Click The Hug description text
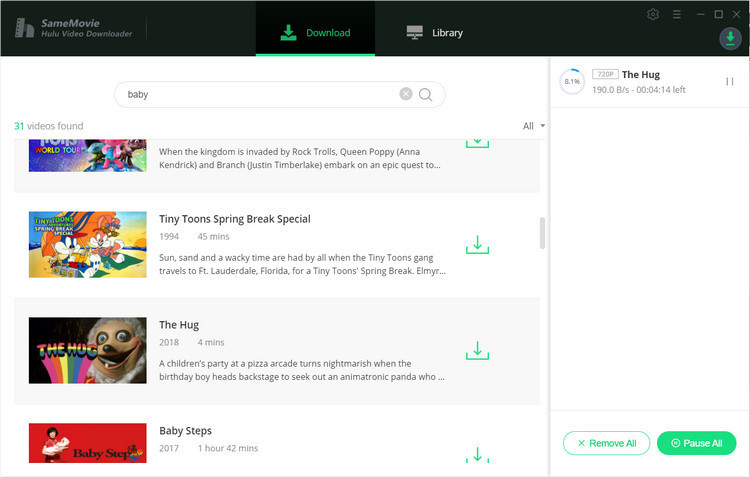 (302, 370)
